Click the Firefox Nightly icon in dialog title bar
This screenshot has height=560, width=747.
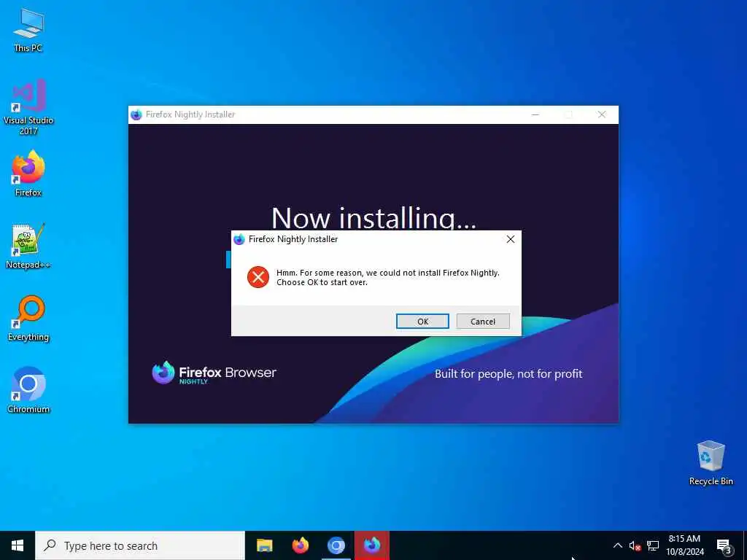coord(239,239)
